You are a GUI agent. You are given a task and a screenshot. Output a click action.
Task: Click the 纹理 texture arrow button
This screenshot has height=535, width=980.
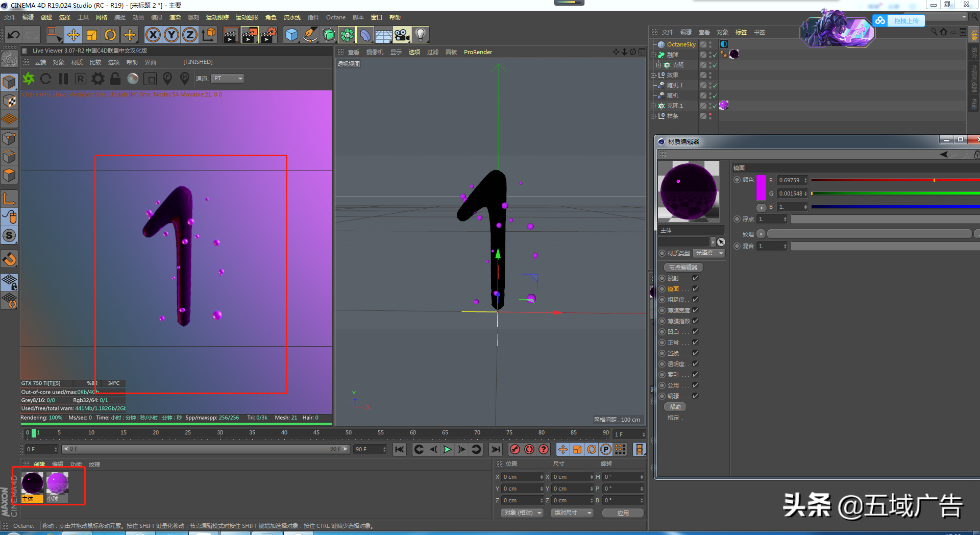coord(761,234)
